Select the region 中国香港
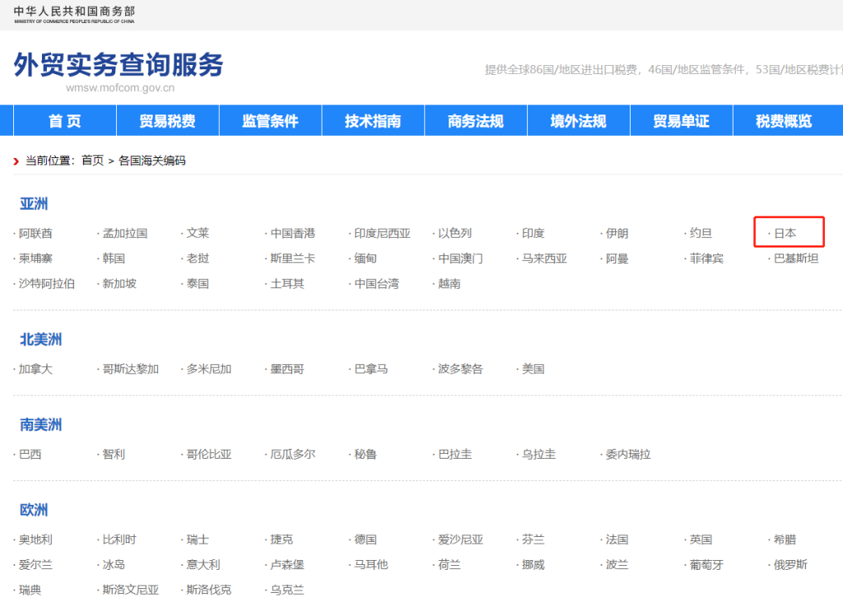The width and height of the screenshot is (843, 616). 292,233
